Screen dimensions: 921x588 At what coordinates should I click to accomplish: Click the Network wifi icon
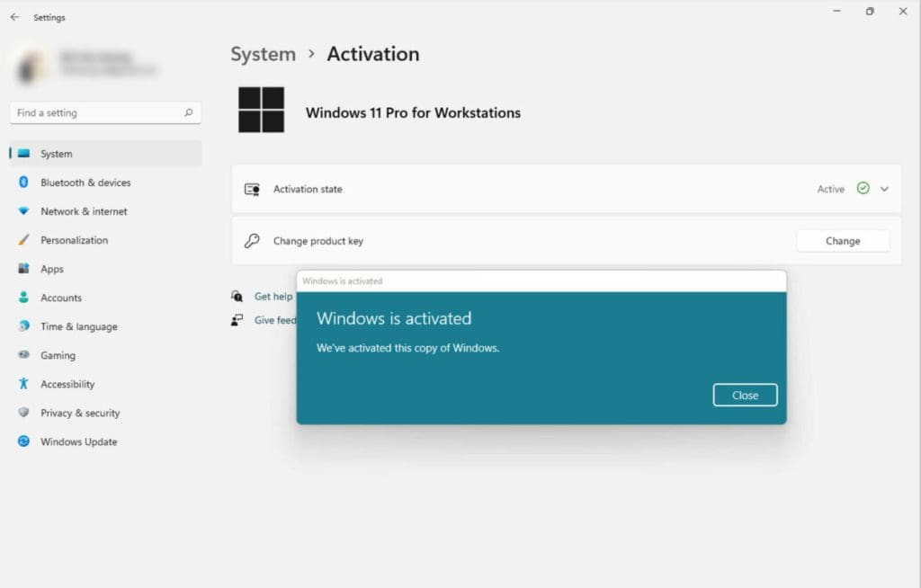[23, 211]
